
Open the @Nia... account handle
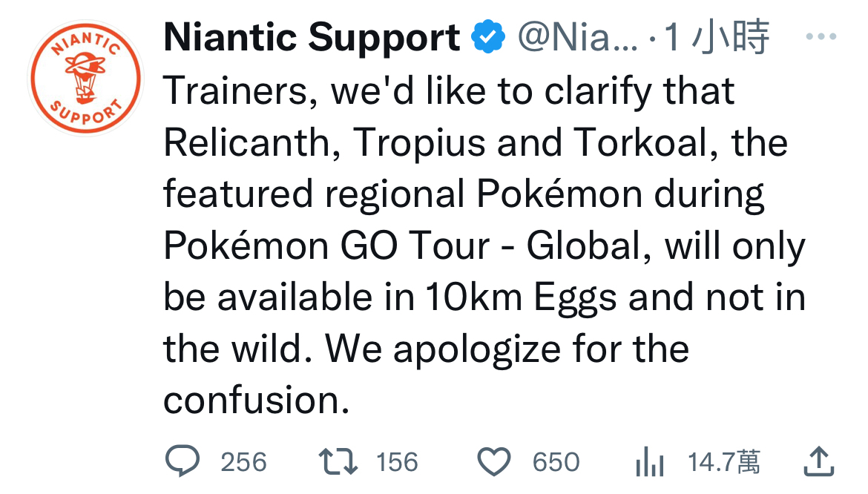pos(577,38)
